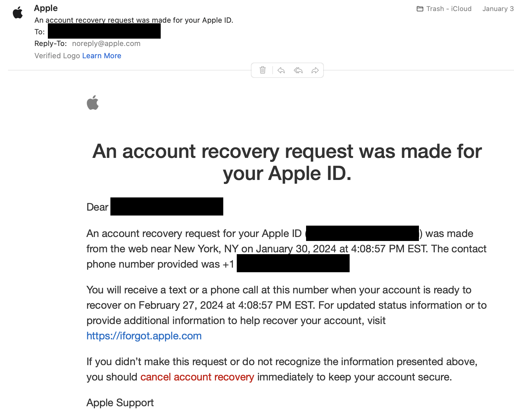Click the reply all icon
This screenshot has width=514, height=420.
pyautogui.click(x=298, y=71)
